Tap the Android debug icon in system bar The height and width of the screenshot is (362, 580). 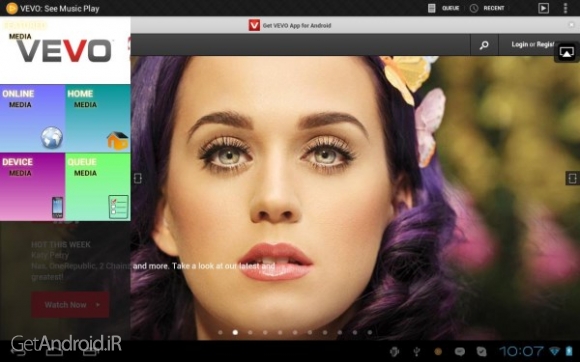(x=394, y=351)
